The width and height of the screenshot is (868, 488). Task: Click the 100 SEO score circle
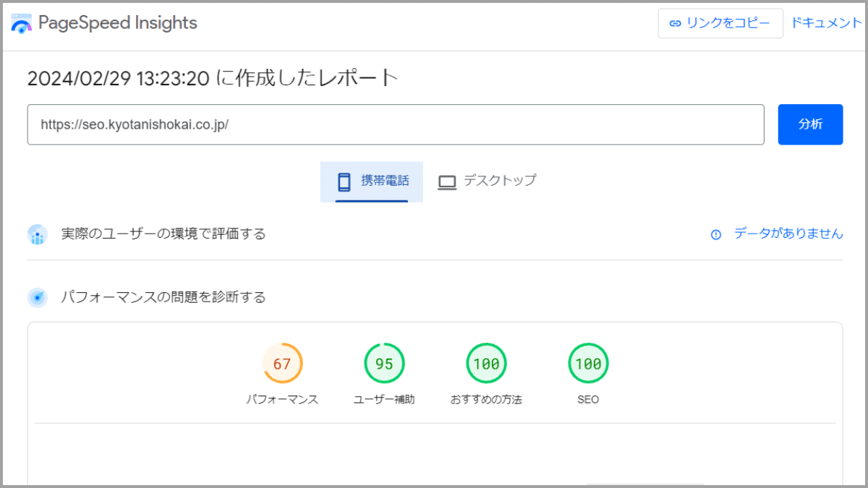coord(588,363)
